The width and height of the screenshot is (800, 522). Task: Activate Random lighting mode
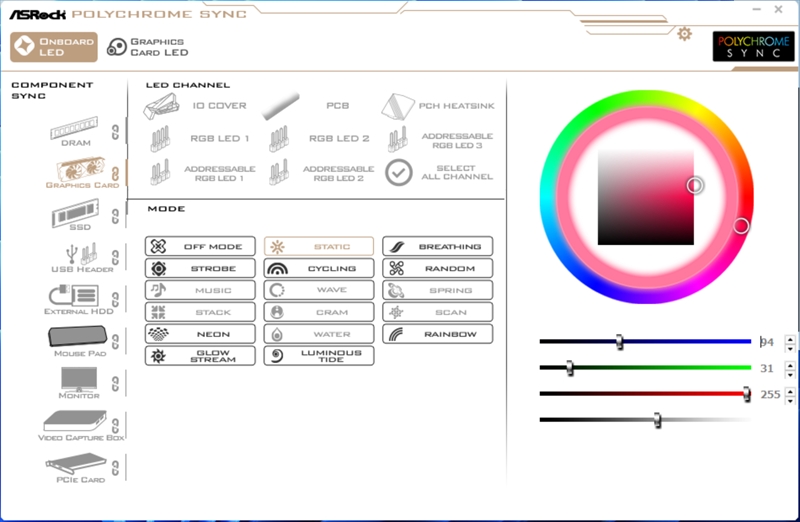click(438, 268)
